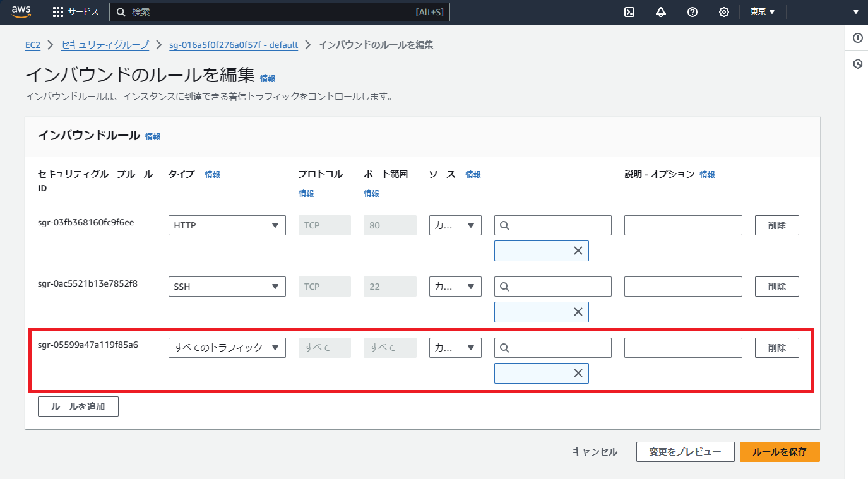The image size is (868, 479).
Task: Delete the すべてのトラフィック rule with 削除
Action: click(x=777, y=348)
